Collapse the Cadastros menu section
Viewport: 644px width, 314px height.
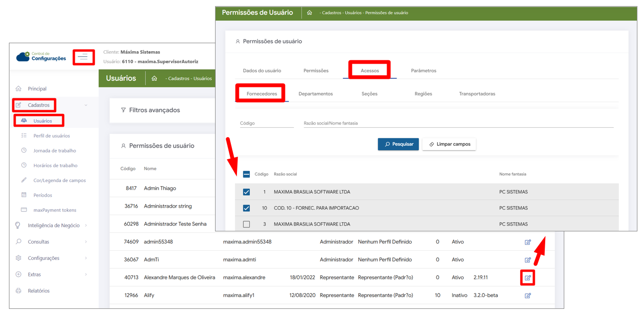(85, 105)
